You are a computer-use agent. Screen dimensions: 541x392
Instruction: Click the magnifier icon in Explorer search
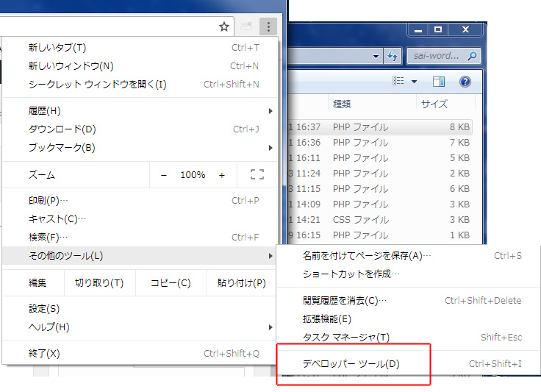[x=473, y=56]
